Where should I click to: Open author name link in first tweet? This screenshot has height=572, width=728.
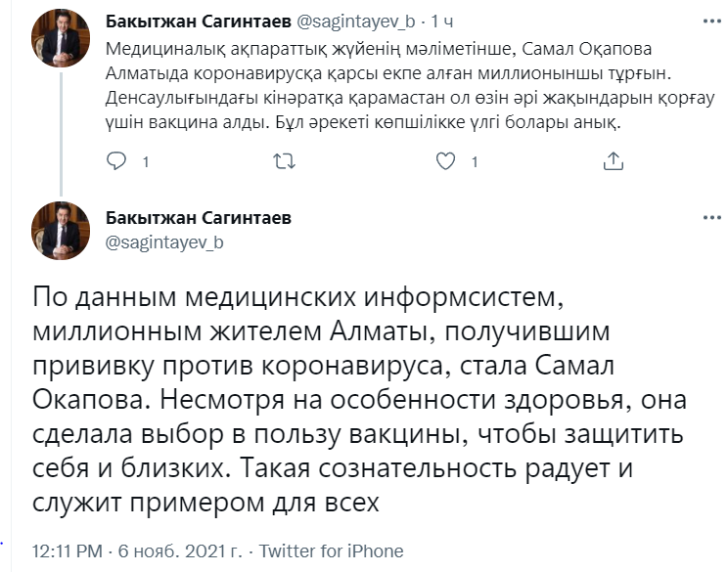coord(181,22)
